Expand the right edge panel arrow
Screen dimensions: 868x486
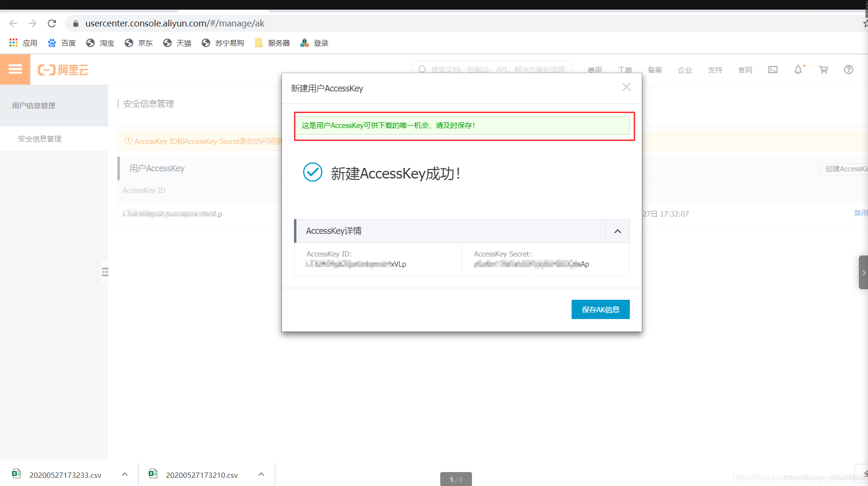(864, 272)
